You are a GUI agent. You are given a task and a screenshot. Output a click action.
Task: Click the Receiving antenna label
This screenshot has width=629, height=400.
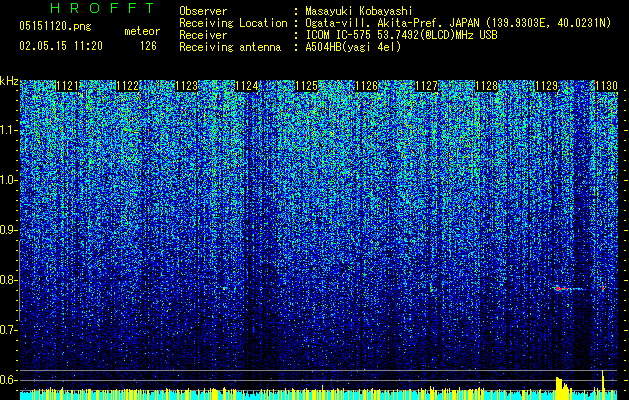[x=230, y=47]
